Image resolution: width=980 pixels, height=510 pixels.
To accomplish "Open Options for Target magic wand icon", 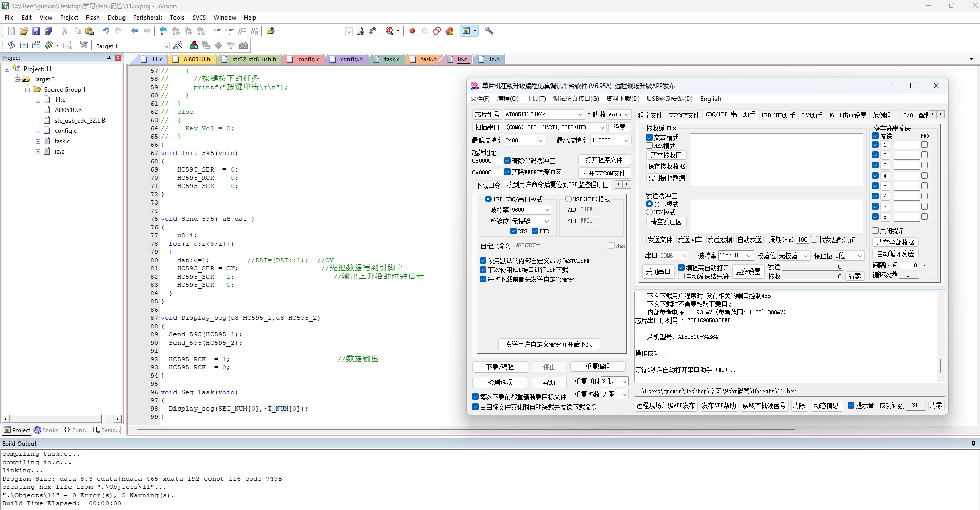I will pos(178,45).
